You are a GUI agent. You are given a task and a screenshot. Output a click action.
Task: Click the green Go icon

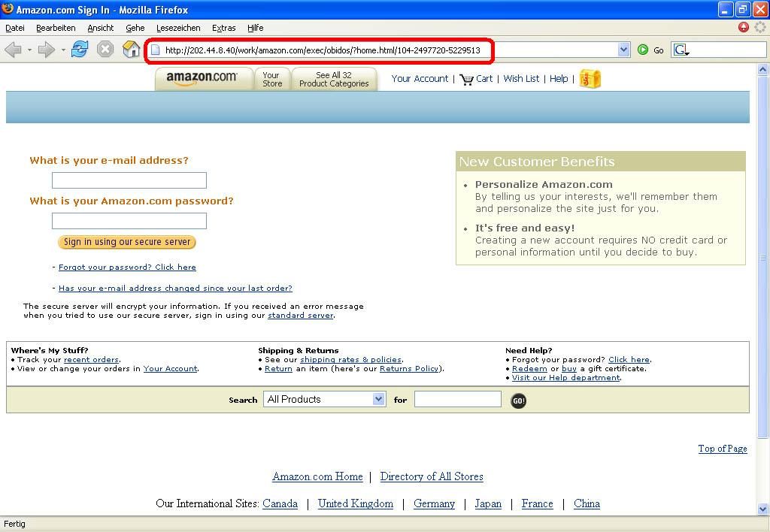642,50
